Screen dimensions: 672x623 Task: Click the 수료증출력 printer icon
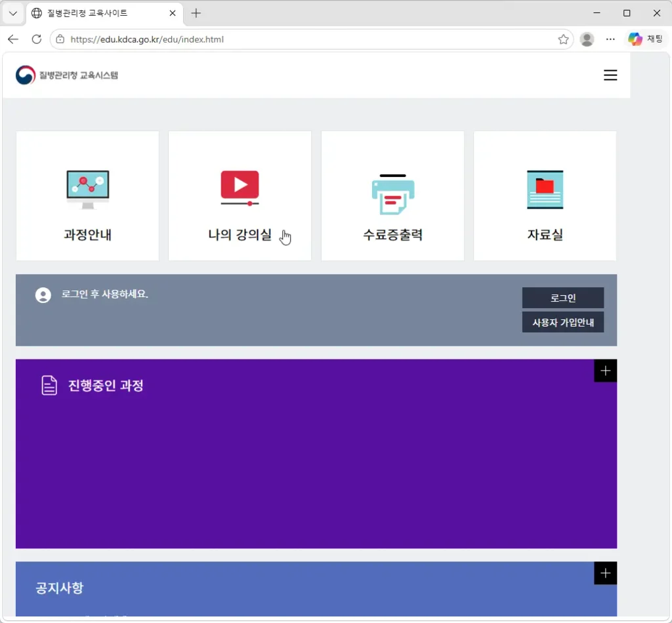(x=392, y=194)
